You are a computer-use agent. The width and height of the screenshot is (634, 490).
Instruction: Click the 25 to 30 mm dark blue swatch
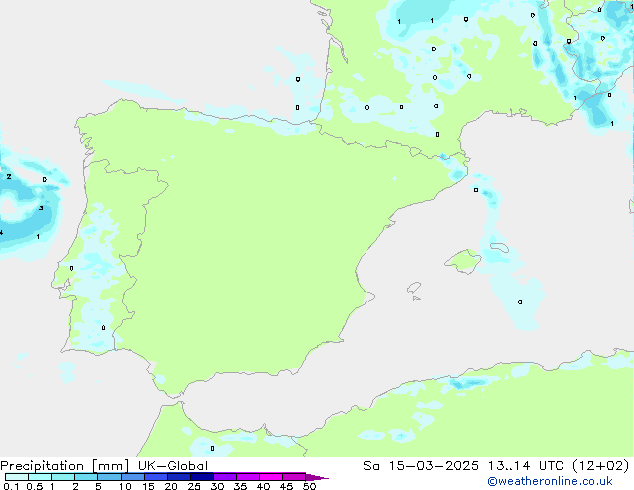click(x=202, y=477)
